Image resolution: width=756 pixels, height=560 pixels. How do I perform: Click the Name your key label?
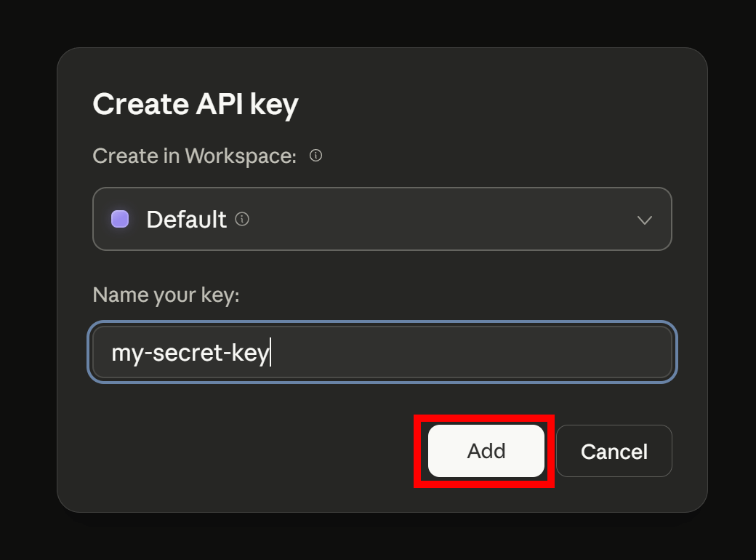pos(166,295)
